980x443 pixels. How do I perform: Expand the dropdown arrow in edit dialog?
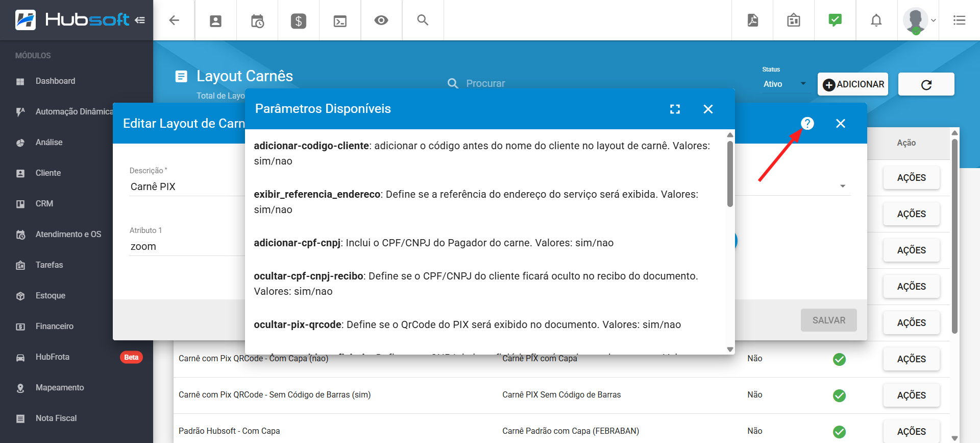[843, 186]
